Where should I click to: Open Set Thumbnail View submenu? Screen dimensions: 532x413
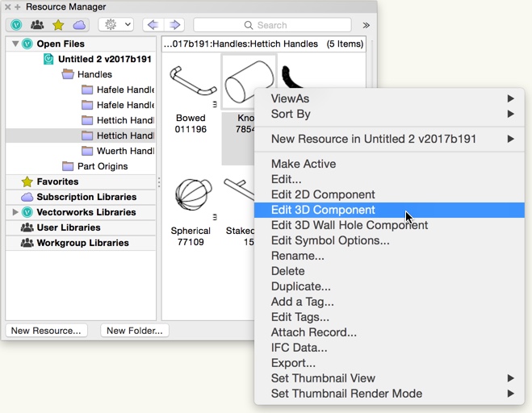[389, 378]
